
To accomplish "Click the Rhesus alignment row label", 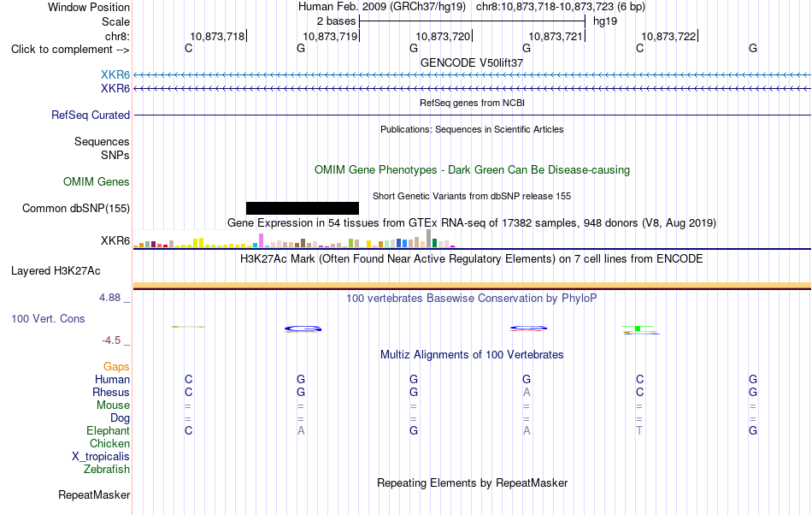I will pyautogui.click(x=111, y=392).
